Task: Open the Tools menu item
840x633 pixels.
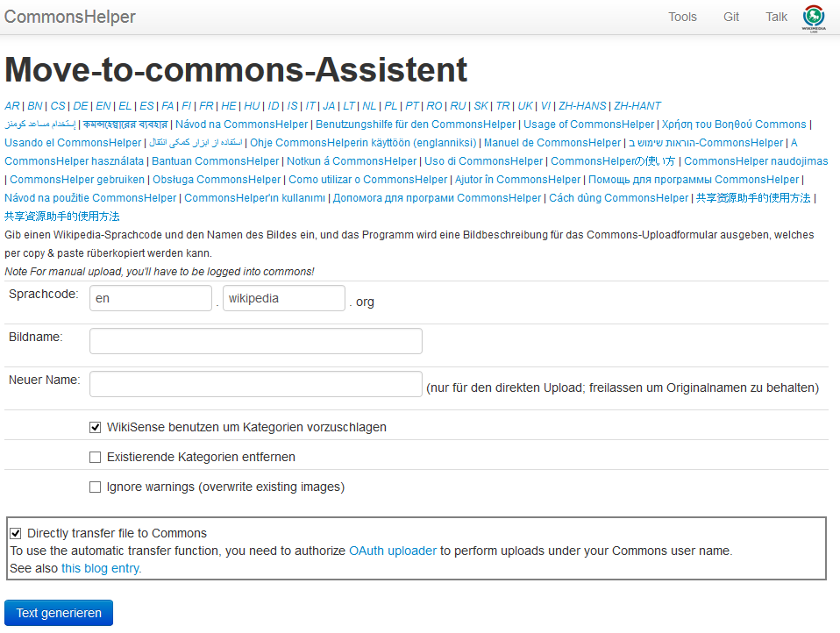Action: pyautogui.click(x=682, y=18)
